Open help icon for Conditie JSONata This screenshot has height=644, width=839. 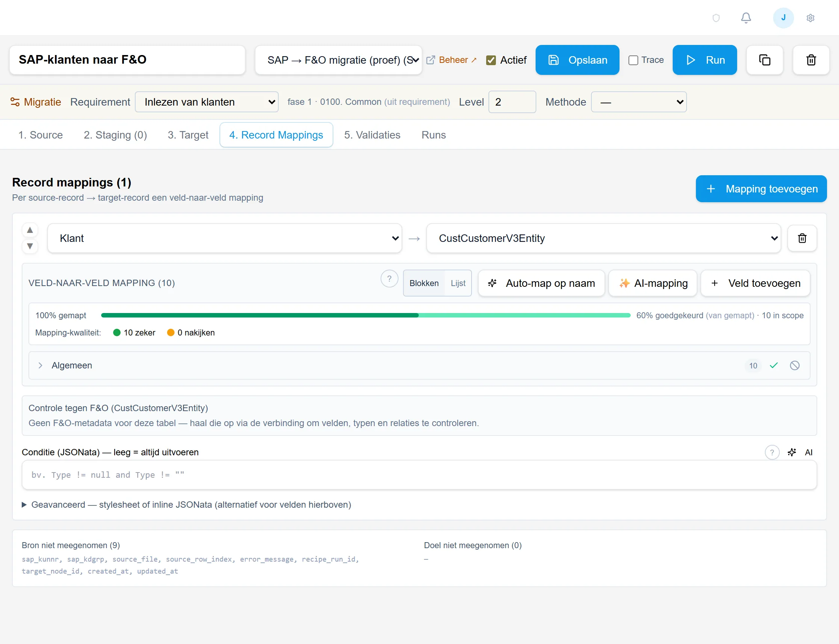(x=772, y=452)
